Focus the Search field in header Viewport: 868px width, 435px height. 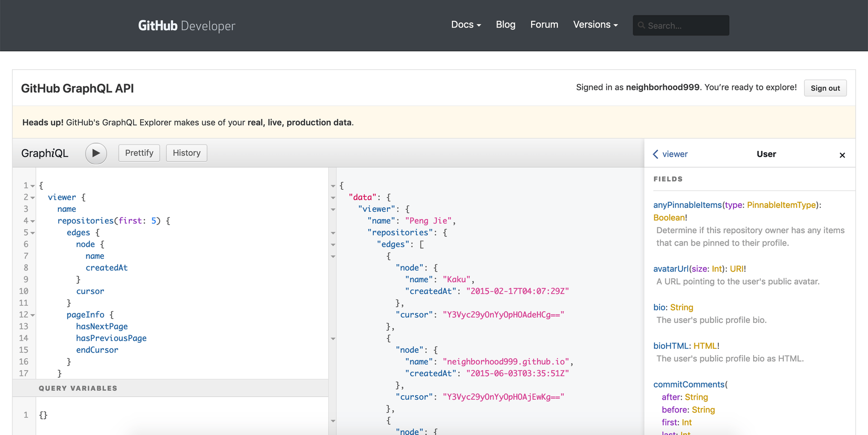(x=681, y=25)
